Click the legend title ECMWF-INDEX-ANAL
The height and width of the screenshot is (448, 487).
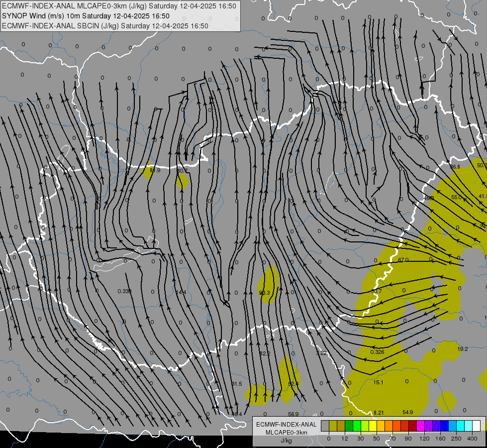click(286, 425)
